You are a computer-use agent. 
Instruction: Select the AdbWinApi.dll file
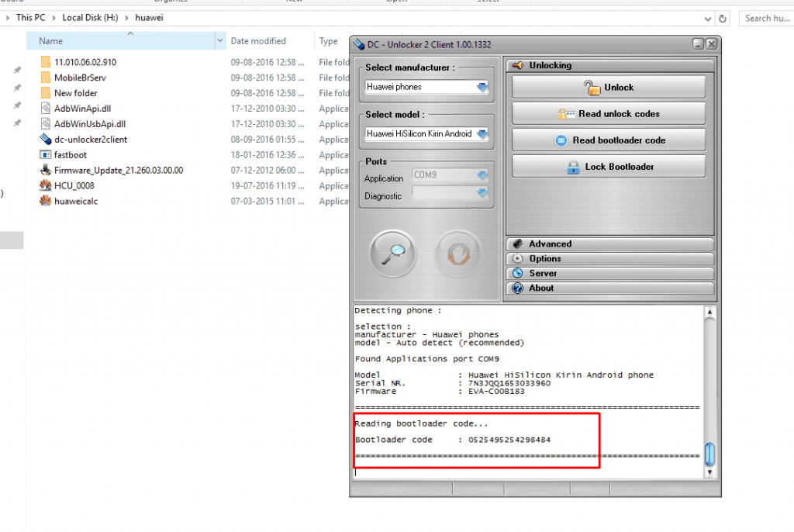click(82, 109)
